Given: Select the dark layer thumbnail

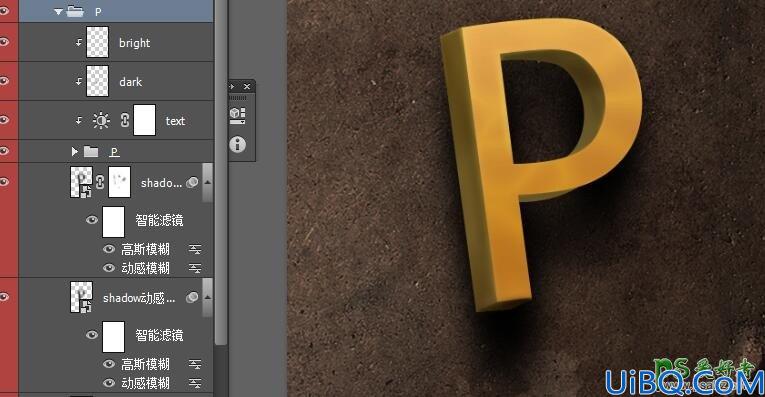Looking at the screenshot, I should 98,81.
